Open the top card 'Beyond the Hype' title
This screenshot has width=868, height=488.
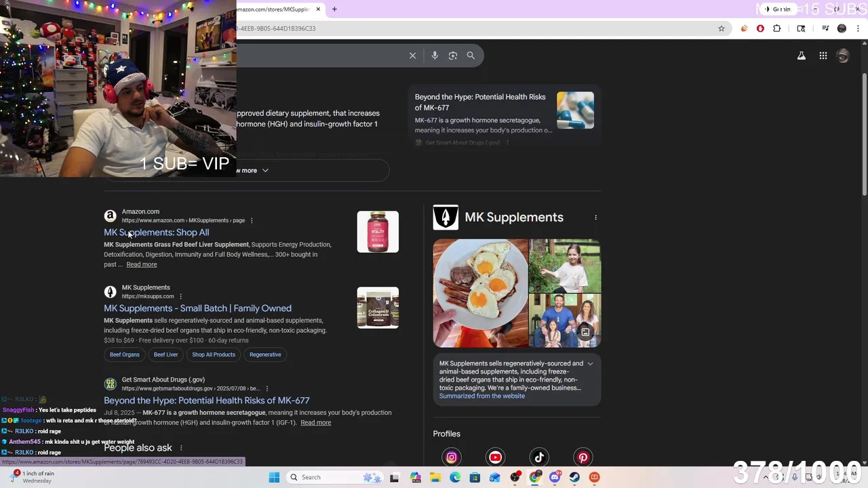click(x=480, y=102)
